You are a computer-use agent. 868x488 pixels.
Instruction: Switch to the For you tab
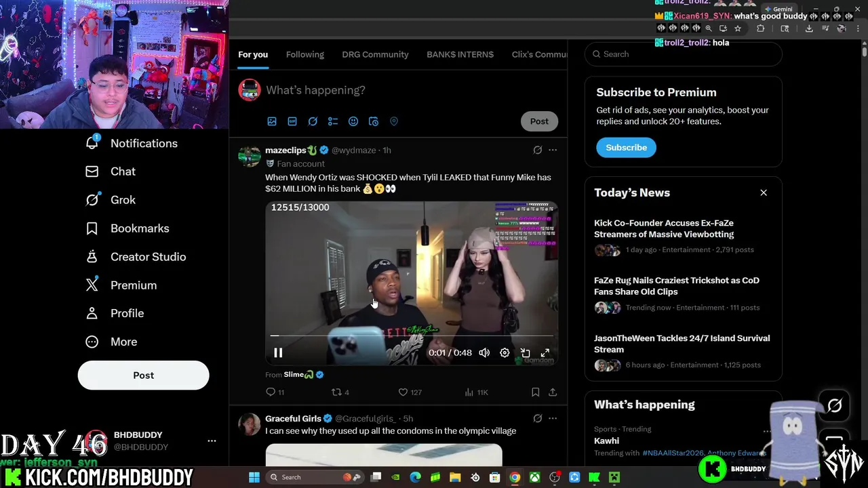pos(253,54)
